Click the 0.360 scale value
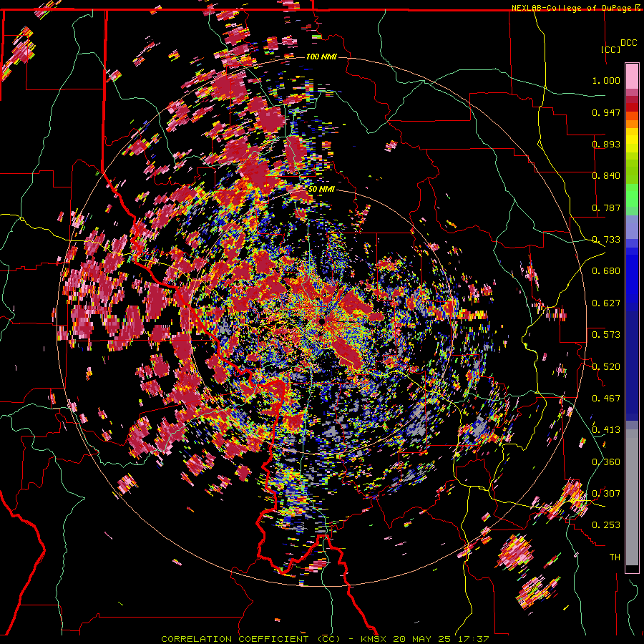The image size is (644, 644). click(x=606, y=462)
